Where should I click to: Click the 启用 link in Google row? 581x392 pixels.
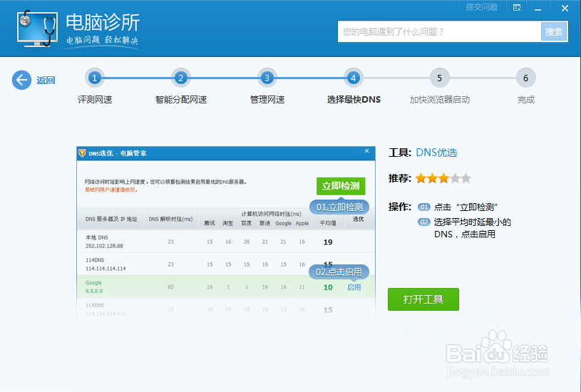354,287
